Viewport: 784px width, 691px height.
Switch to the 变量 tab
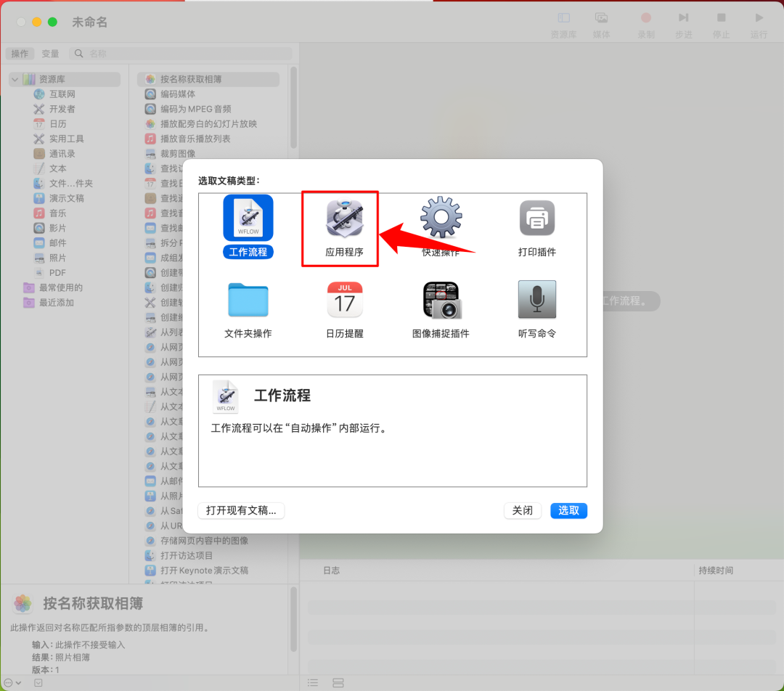click(50, 53)
